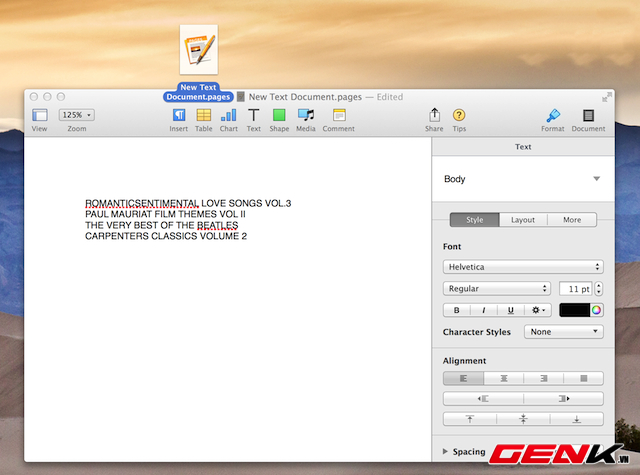This screenshot has height=475, width=640.
Task: Open the Helvetica font dropdown
Action: (x=523, y=267)
